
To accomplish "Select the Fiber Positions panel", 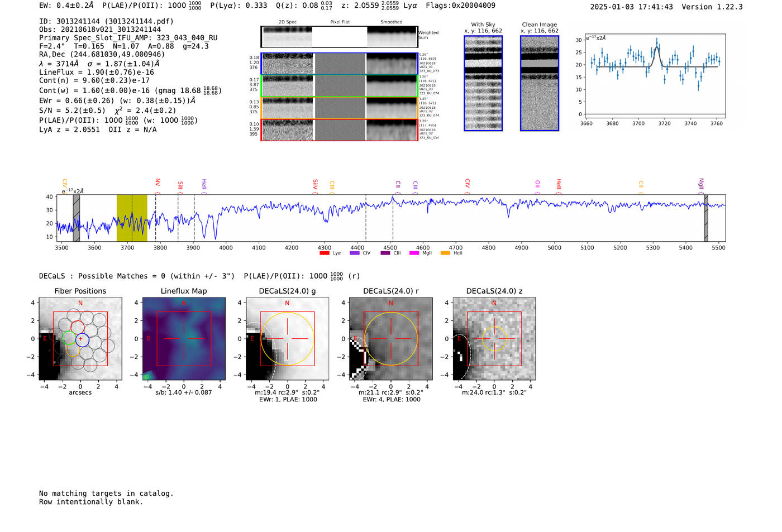I will tap(80, 339).
